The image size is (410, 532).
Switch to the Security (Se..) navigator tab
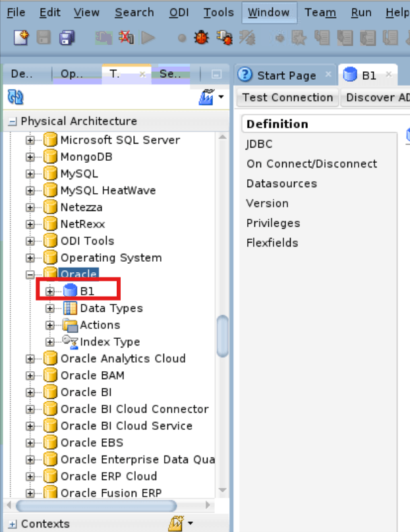(171, 74)
